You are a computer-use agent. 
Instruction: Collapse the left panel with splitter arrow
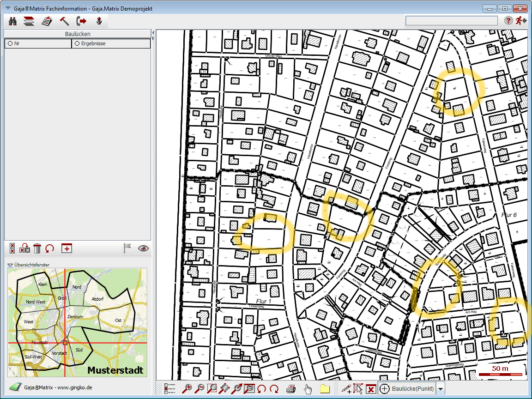[153, 33]
